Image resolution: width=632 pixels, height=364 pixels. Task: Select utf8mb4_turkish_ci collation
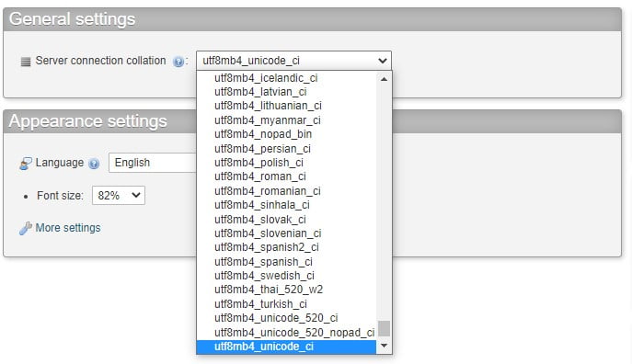click(x=286, y=304)
